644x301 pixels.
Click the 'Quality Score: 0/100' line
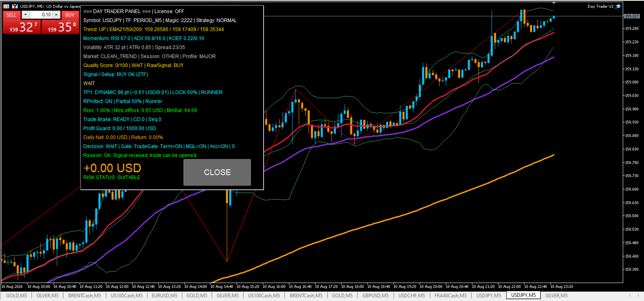(133, 65)
